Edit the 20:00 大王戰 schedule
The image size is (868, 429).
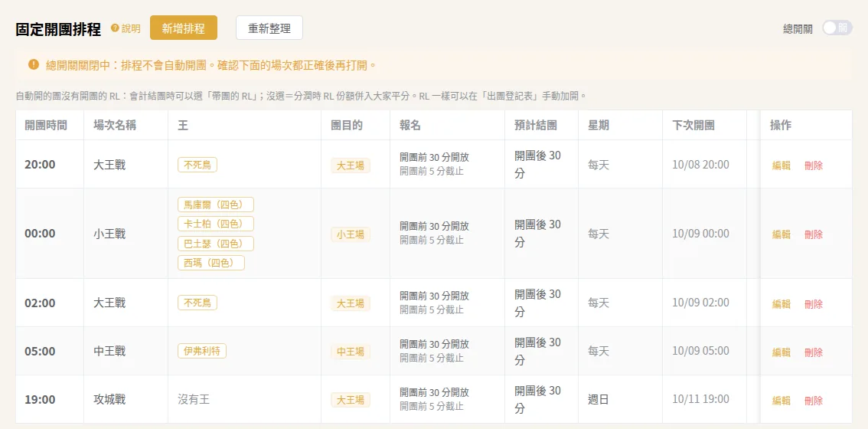pos(781,165)
